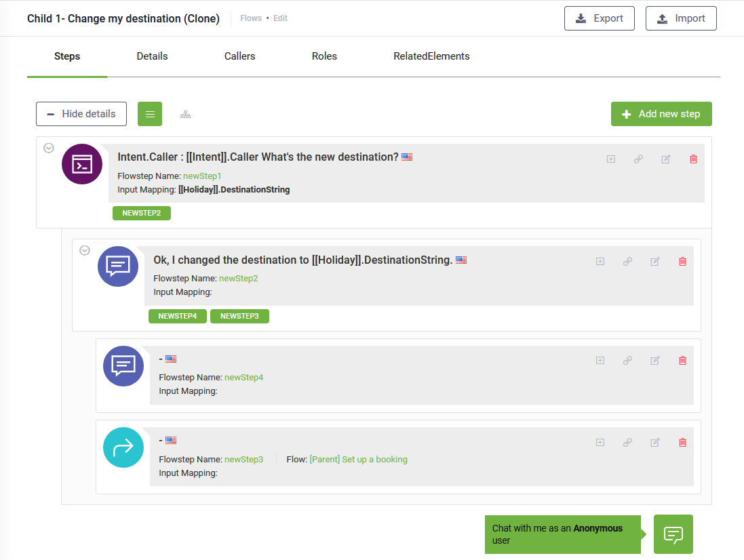Viewport: 744px width, 560px height.
Task: Click the Add new step button
Action: [661, 114]
